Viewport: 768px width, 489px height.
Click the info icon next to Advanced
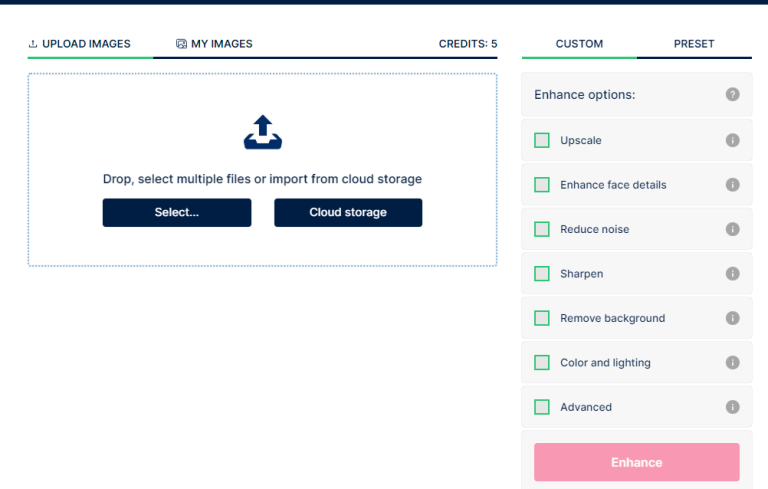(x=732, y=407)
